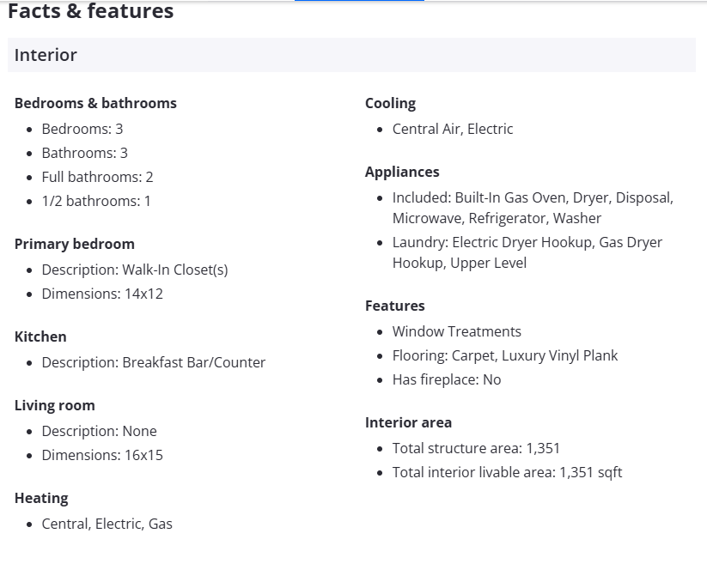Click the Kitchen subheading
Viewport: 707px width, 588px height.
tap(40, 336)
